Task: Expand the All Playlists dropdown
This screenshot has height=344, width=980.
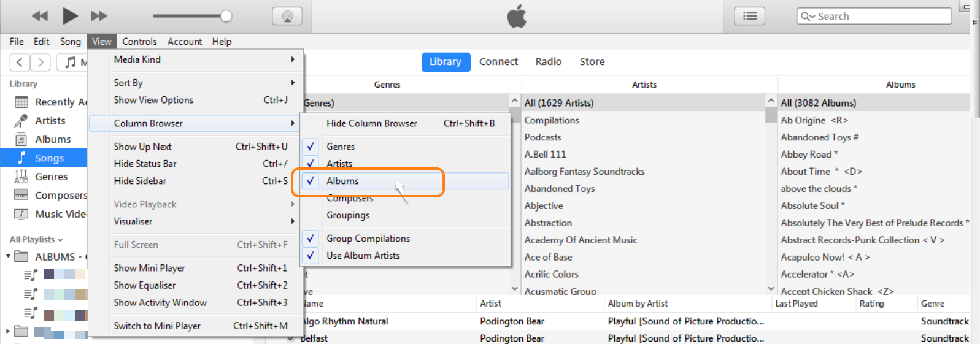Action: tap(36, 240)
